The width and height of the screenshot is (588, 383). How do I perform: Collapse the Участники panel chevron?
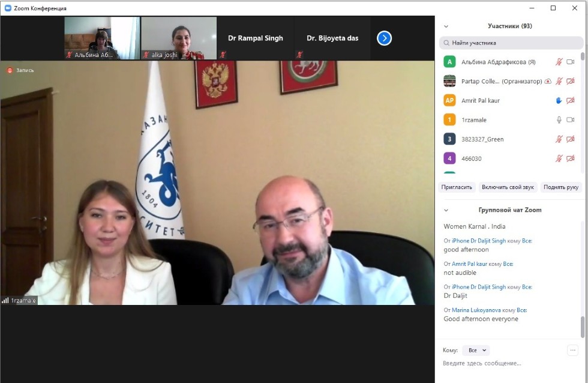[446, 26]
